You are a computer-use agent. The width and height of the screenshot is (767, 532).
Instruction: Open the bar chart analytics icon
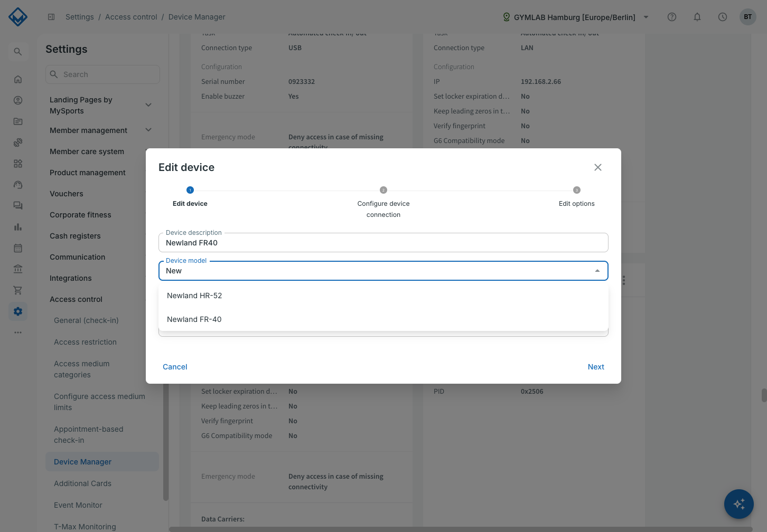click(x=18, y=227)
